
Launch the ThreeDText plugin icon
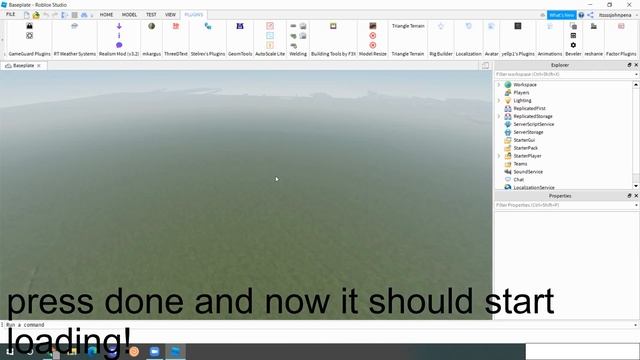tap(176, 26)
